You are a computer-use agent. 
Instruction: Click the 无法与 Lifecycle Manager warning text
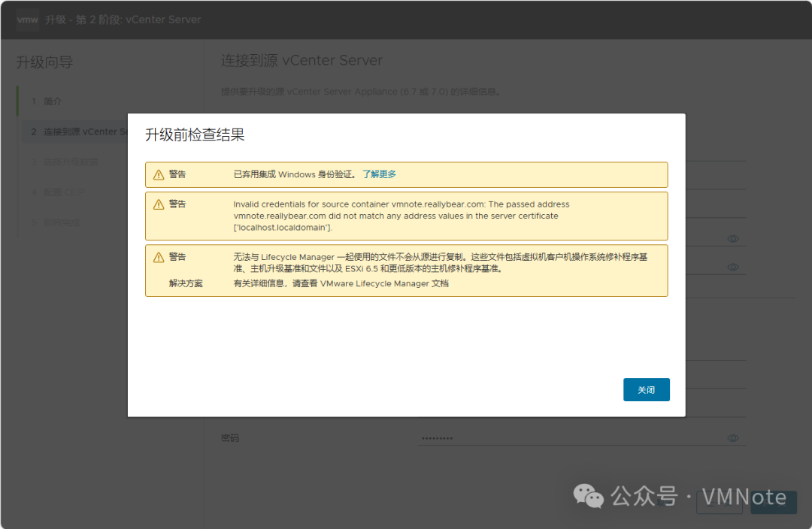[440, 262]
